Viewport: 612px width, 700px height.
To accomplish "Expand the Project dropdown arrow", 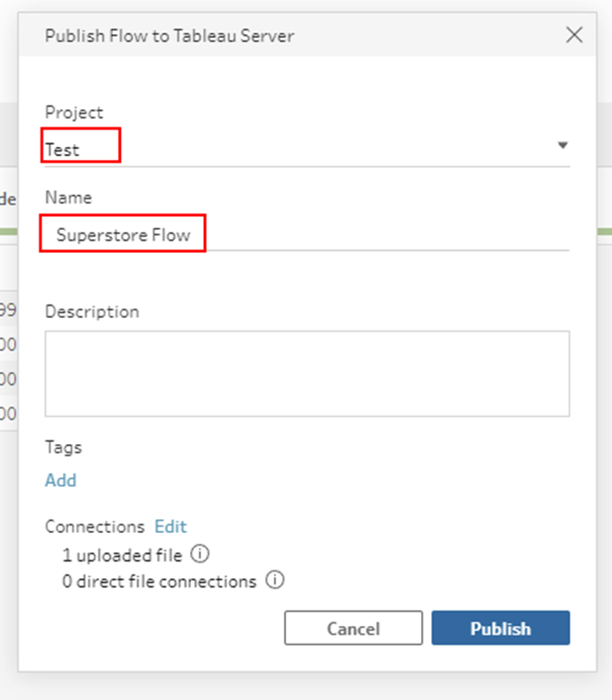I will (x=561, y=146).
